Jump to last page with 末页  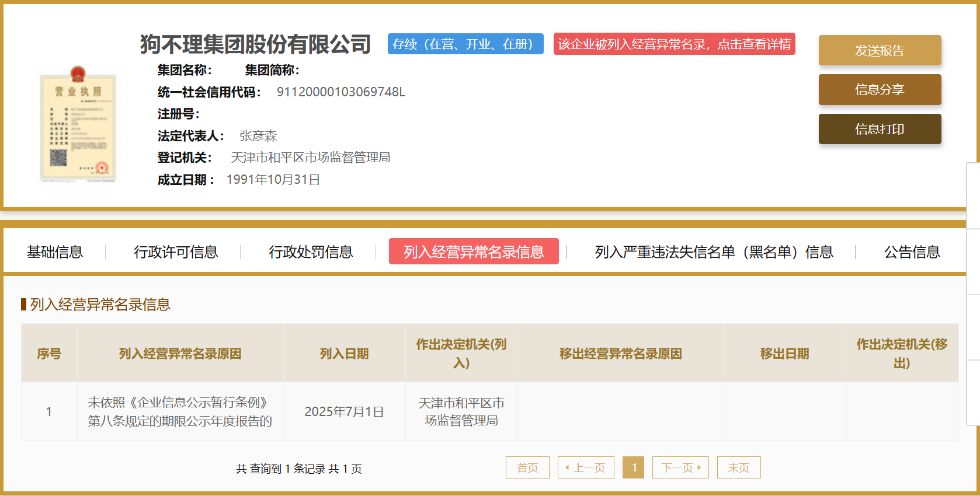click(x=739, y=467)
